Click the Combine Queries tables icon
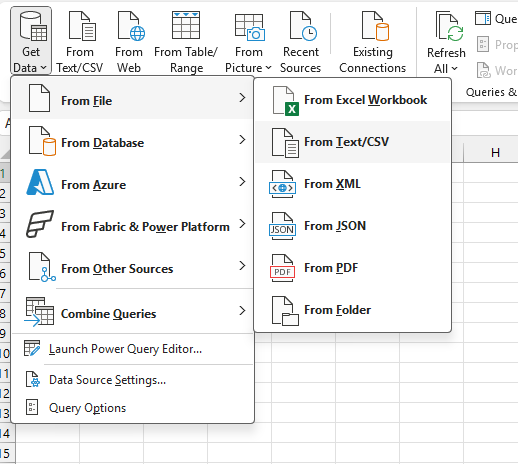 click(x=39, y=311)
